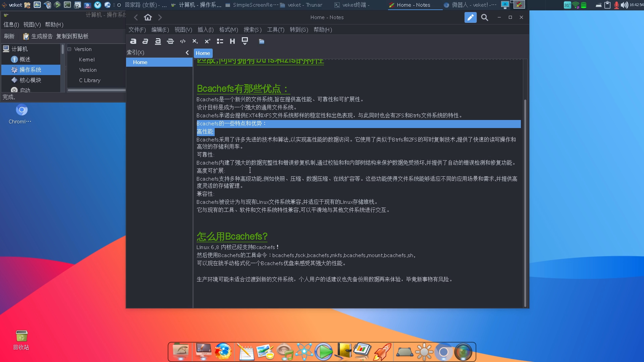This screenshot has height=362, width=644.
Task: Toggle the note editing pencil button
Action: pos(470,17)
